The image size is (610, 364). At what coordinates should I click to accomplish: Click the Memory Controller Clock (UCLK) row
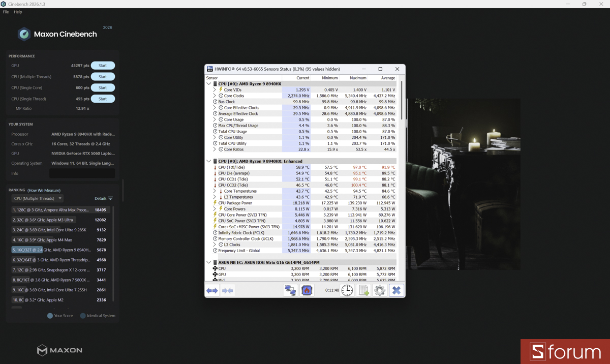point(304,238)
